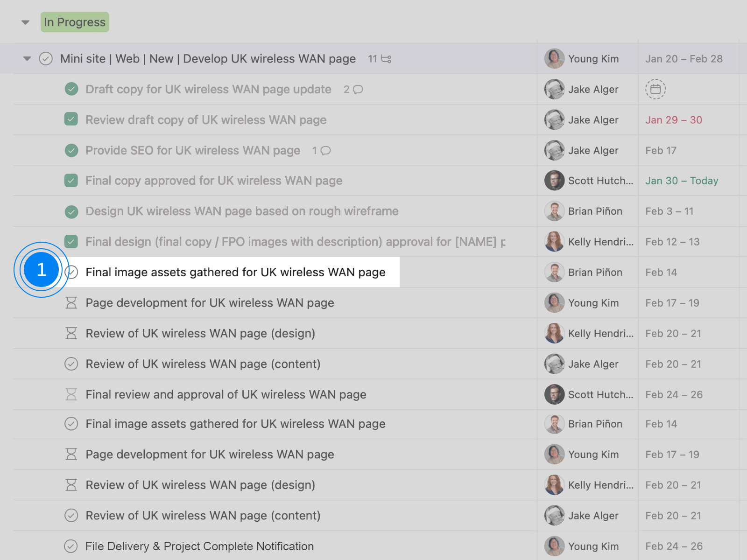Open comment bubble on Provide SEO task
The image size is (747, 560).
(x=325, y=150)
